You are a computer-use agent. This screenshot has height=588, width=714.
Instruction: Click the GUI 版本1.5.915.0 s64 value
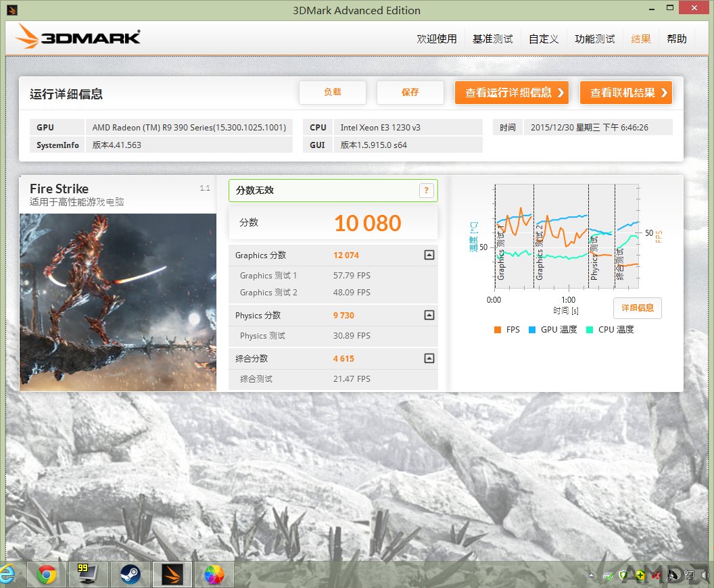click(373, 145)
